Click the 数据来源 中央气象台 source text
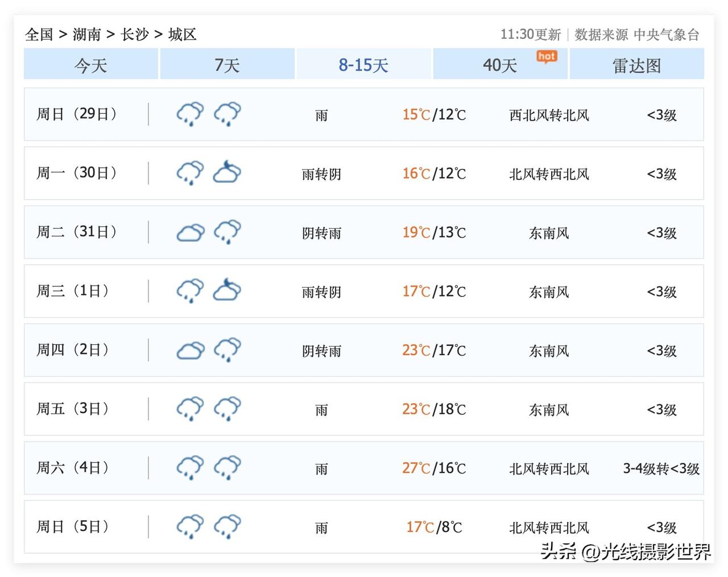The width and height of the screenshot is (728, 577). (x=636, y=34)
